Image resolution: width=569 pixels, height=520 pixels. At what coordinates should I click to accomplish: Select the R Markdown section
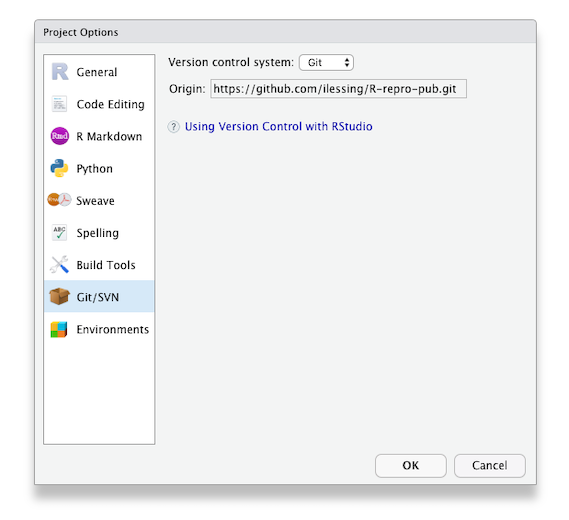[x=99, y=136]
